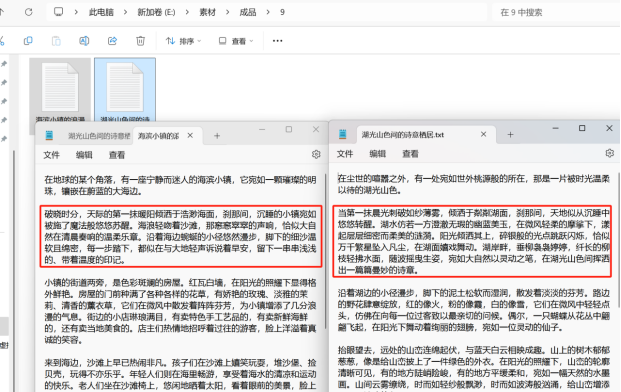Go to 成品 folder in the address bar
The height and width of the screenshot is (392, 621).
[248, 12]
